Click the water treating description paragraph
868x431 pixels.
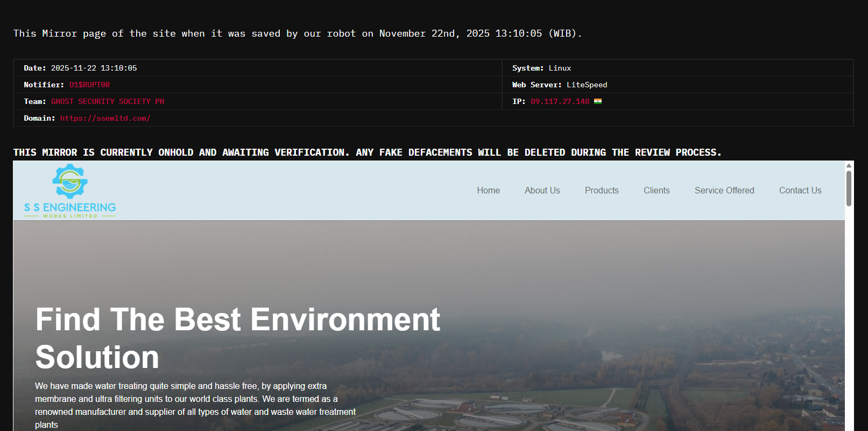195,405
